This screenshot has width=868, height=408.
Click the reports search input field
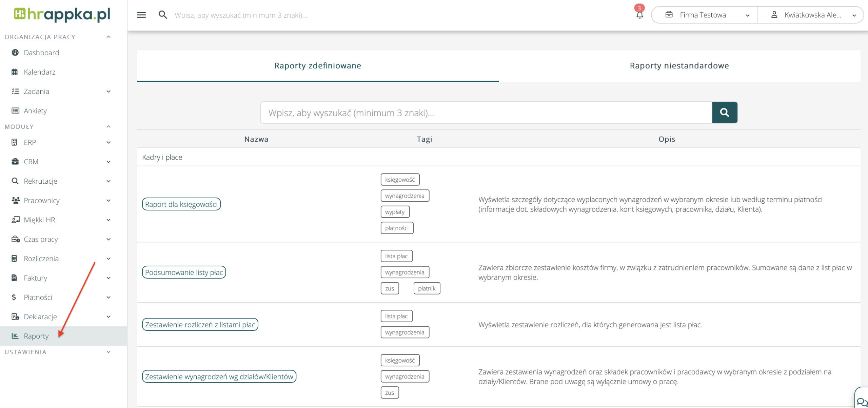pyautogui.click(x=486, y=113)
